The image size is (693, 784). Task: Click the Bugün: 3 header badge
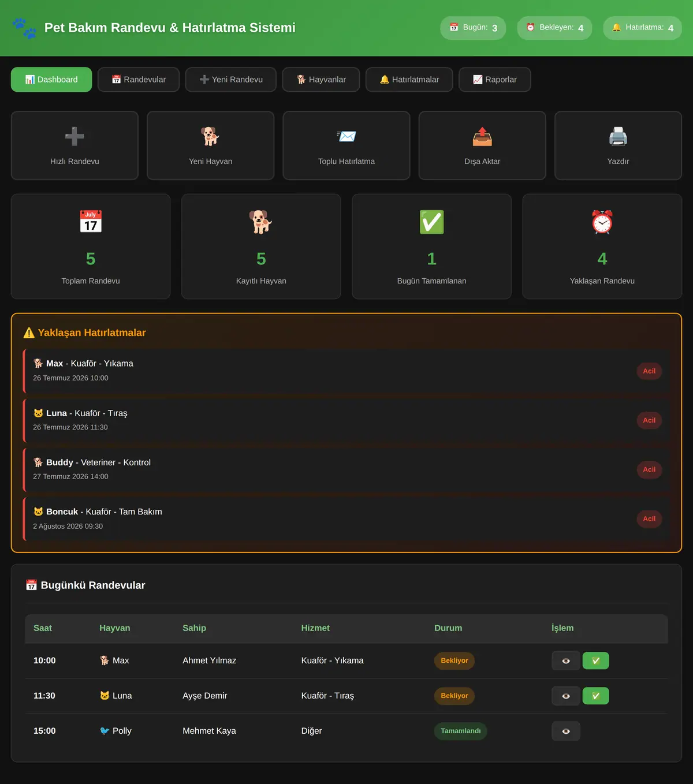click(x=473, y=28)
